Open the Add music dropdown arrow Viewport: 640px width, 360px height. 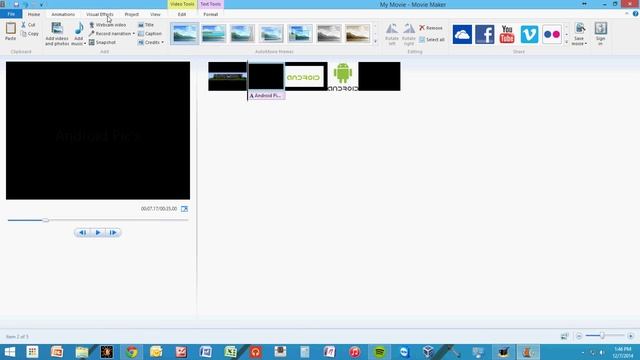coord(84,44)
